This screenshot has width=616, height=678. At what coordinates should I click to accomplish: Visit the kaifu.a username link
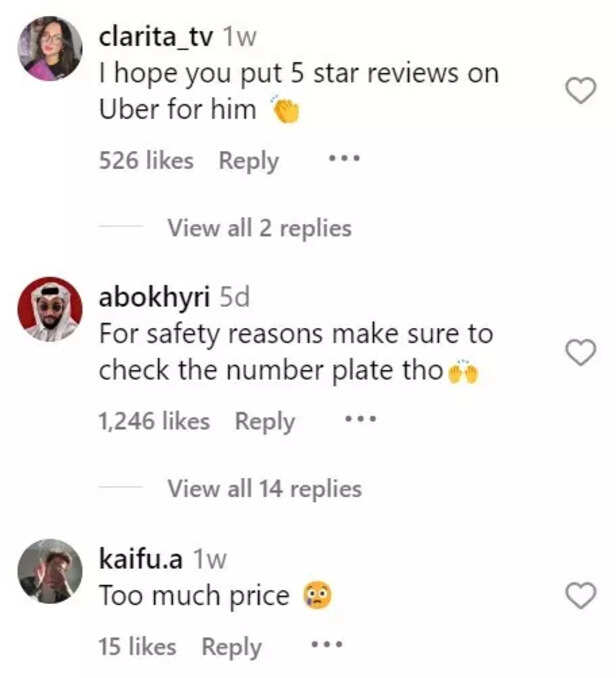click(140, 559)
